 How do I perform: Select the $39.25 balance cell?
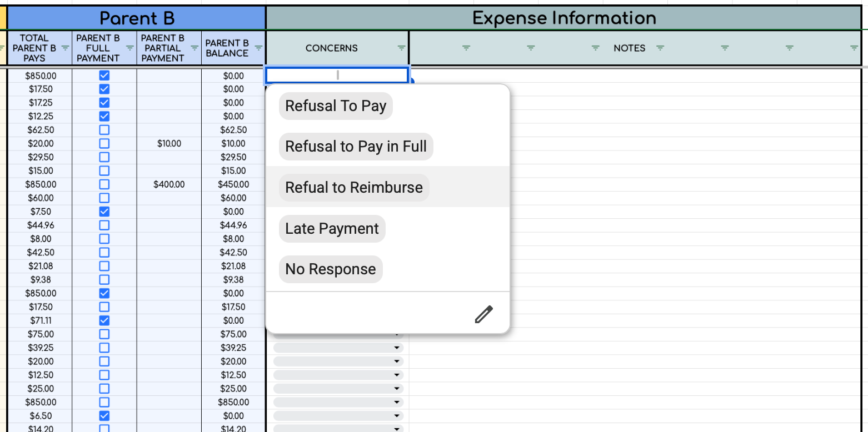(233, 348)
